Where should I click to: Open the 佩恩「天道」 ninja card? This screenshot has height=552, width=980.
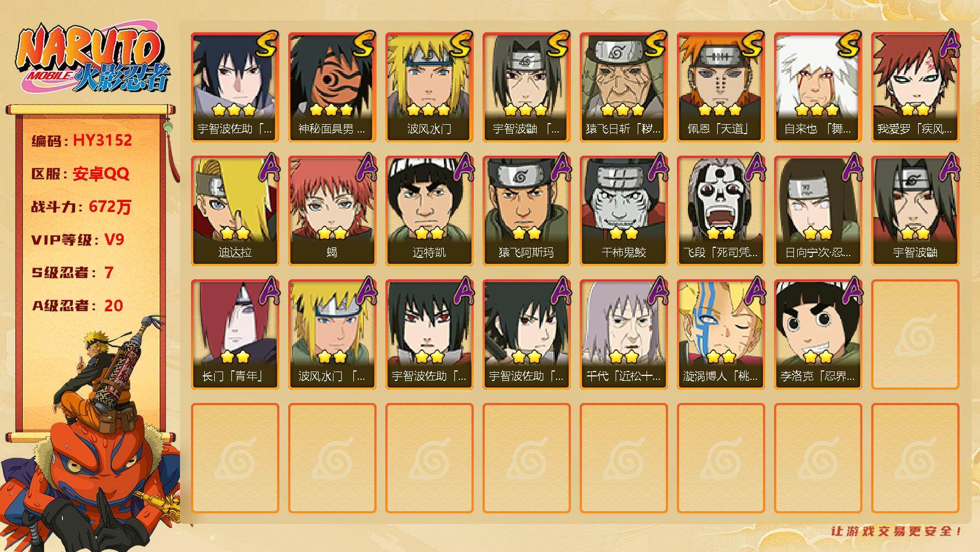[721, 87]
